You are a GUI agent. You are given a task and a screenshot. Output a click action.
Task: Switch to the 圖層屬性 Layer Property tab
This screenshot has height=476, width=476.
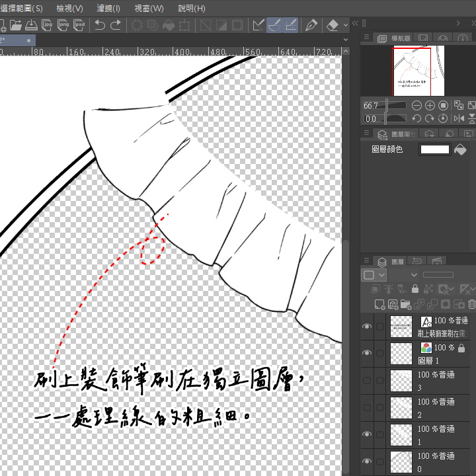click(x=396, y=134)
